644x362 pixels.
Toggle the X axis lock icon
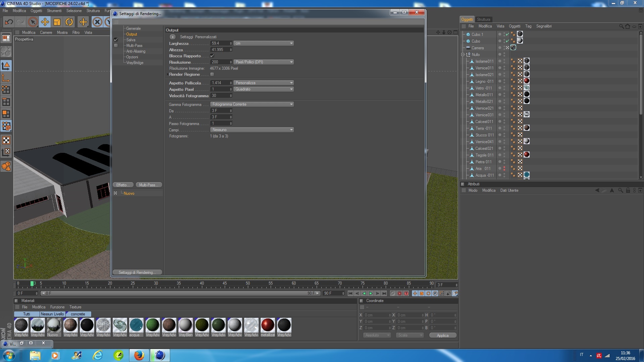coord(97,22)
